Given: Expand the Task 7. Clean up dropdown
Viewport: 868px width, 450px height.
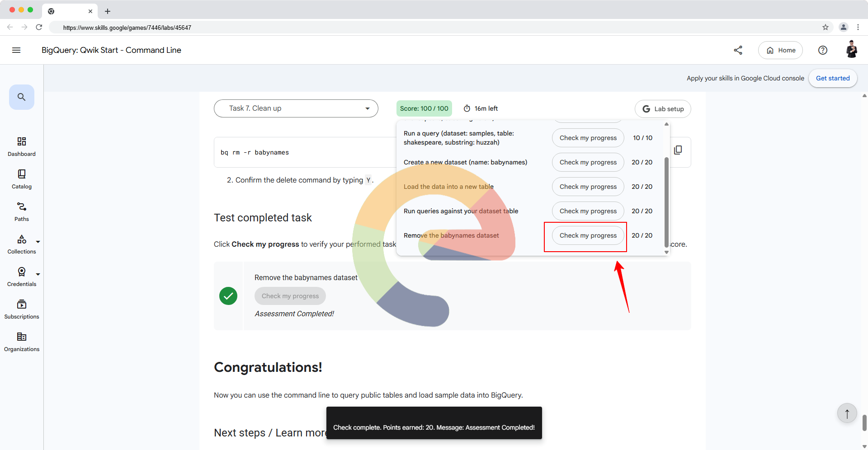Looking at the screenshot, I should (x=296, y=108).
